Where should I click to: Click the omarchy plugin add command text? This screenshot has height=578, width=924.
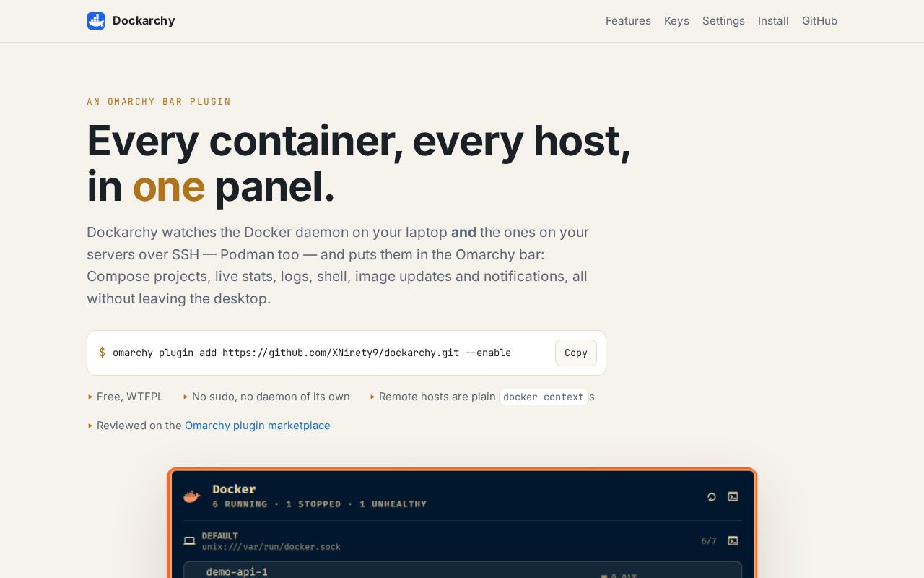coord(312,353)
